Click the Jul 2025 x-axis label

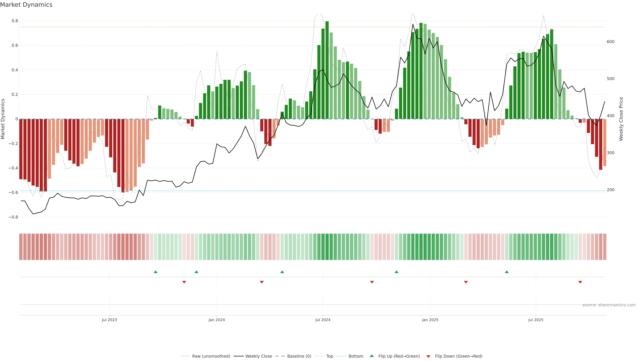535,320
